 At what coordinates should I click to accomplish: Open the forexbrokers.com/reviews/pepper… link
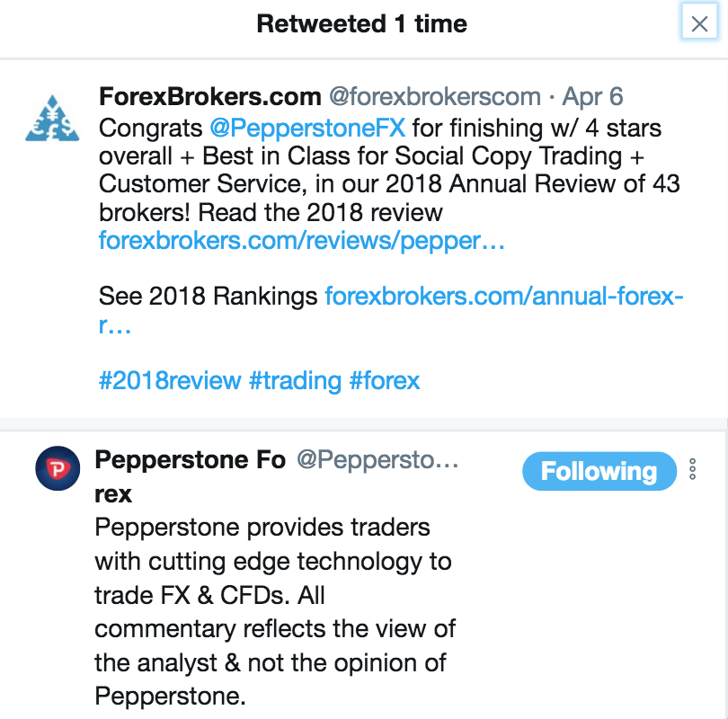[x=301, y=241]
